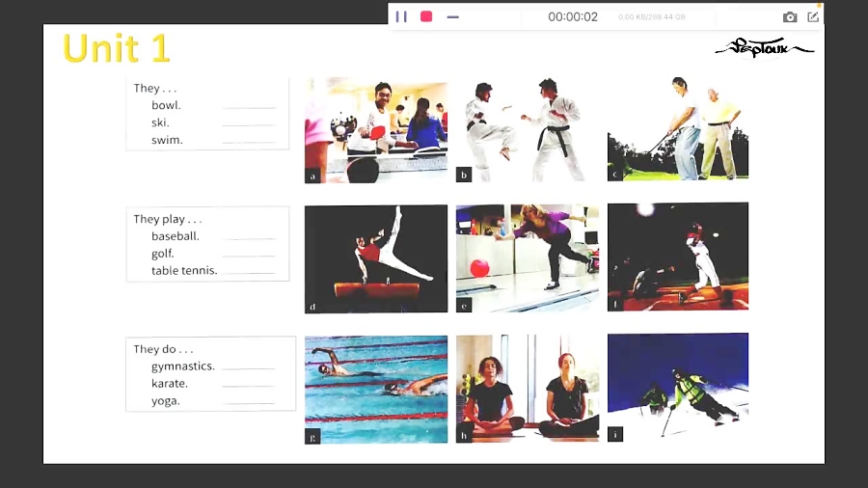This screenshot has width=868, height=488.
Task: Click the recording timer display
Action: point(573,16)
